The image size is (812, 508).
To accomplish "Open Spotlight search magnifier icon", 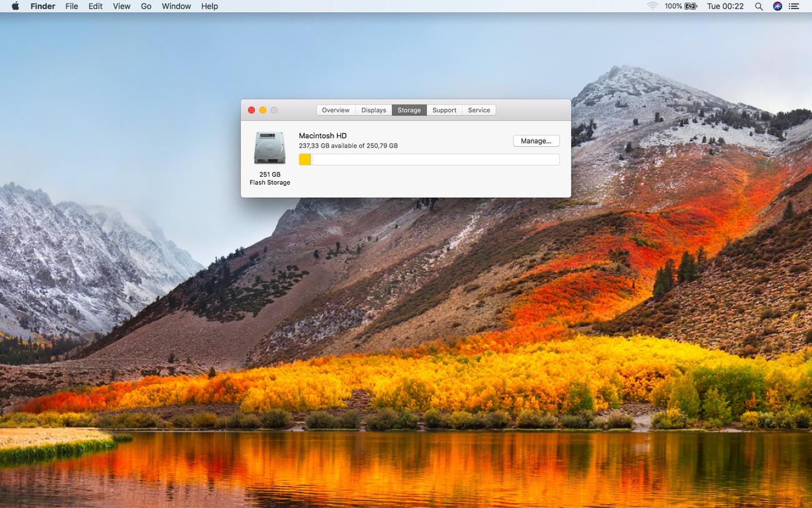I will click(759, 6).
